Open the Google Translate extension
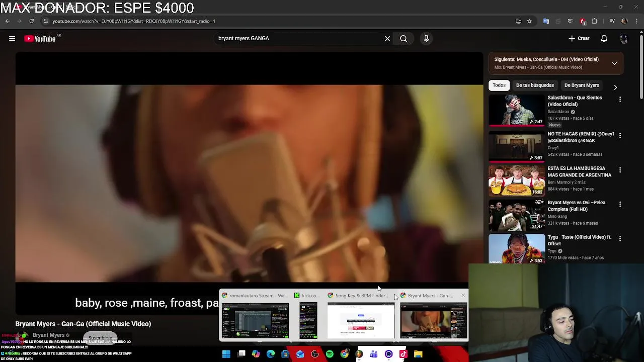The width and height of the screenshot is (644, 362). click(546, 21)
